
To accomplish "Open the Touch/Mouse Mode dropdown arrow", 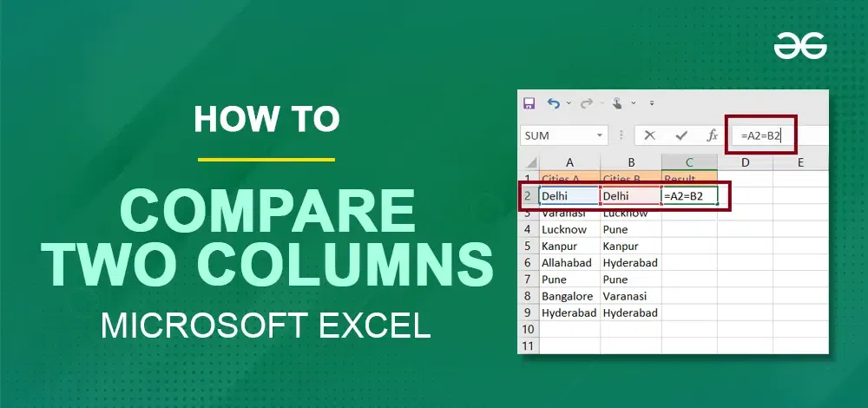I will 634,103.
